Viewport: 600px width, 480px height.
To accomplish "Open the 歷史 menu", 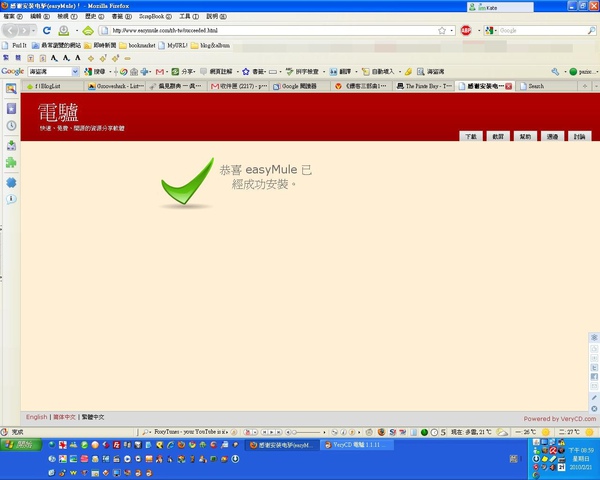I will pyautogui.click(x=95, y=16).
